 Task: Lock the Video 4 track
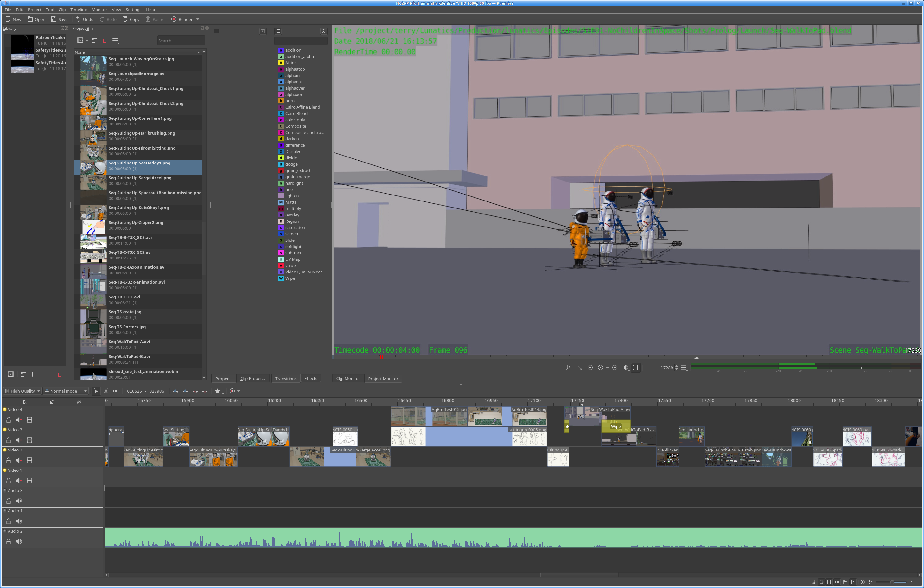tap(9, 420)
